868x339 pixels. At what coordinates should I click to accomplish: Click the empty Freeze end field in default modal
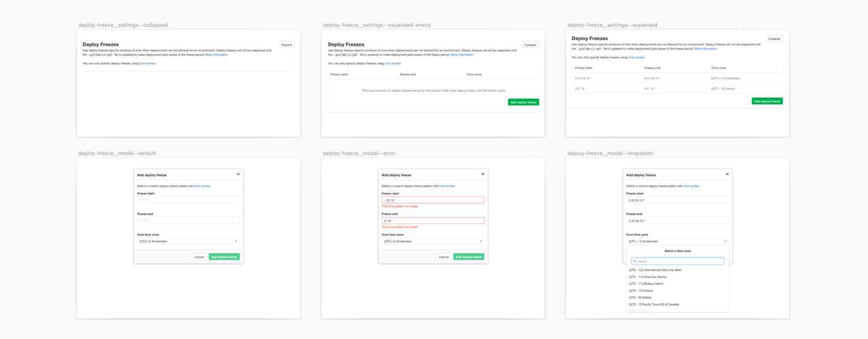pos(188,221)
